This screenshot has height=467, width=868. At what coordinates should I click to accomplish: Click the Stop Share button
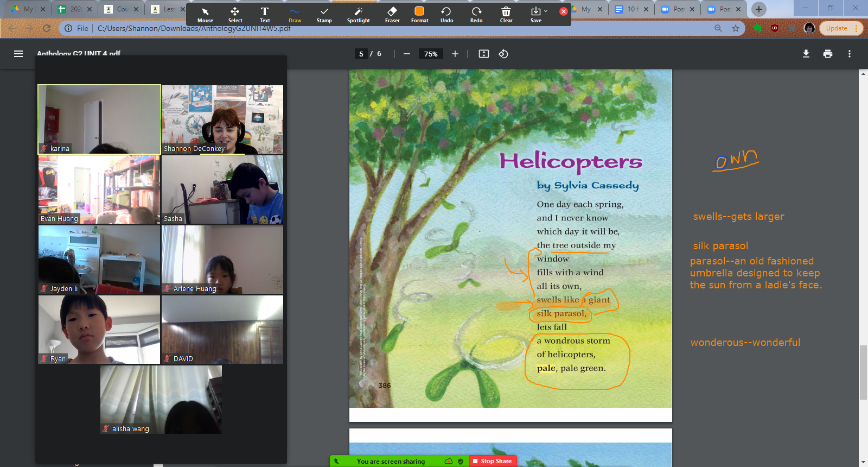[x=492, y=461]
